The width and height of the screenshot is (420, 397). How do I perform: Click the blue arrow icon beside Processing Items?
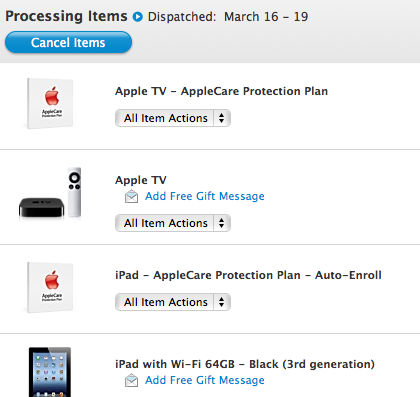(138, 16)
